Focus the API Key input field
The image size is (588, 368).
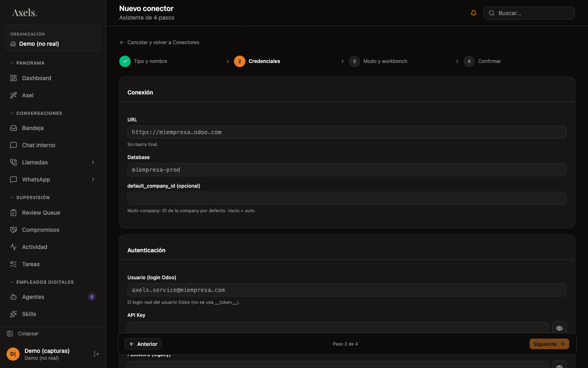(x=338, y=328)
